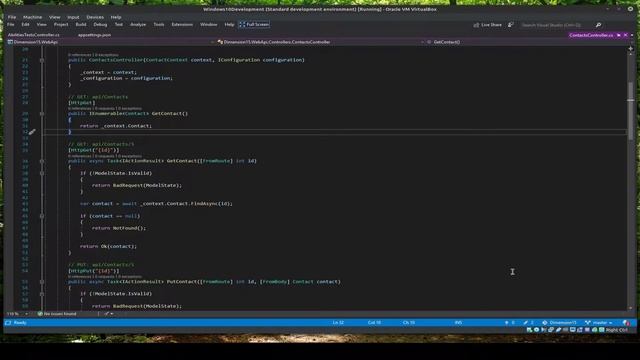
Task: Open the Visual Studio Window menu
Action: tap(209, 24)
